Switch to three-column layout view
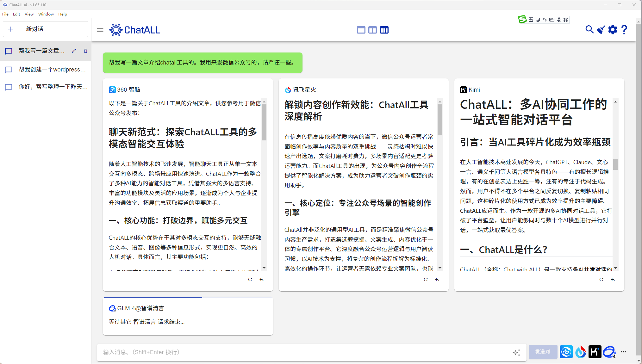Viewport: 642px width, 364px height. pyautogui.click(x=384, y=30)
